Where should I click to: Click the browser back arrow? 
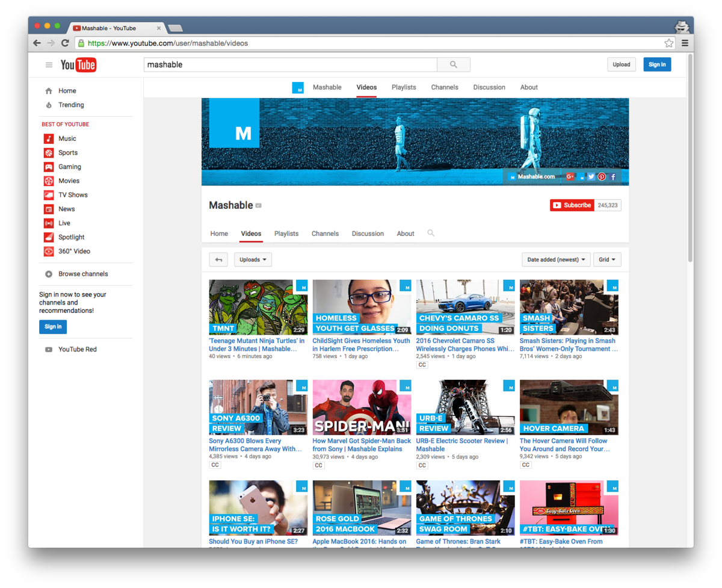[37, 43]
